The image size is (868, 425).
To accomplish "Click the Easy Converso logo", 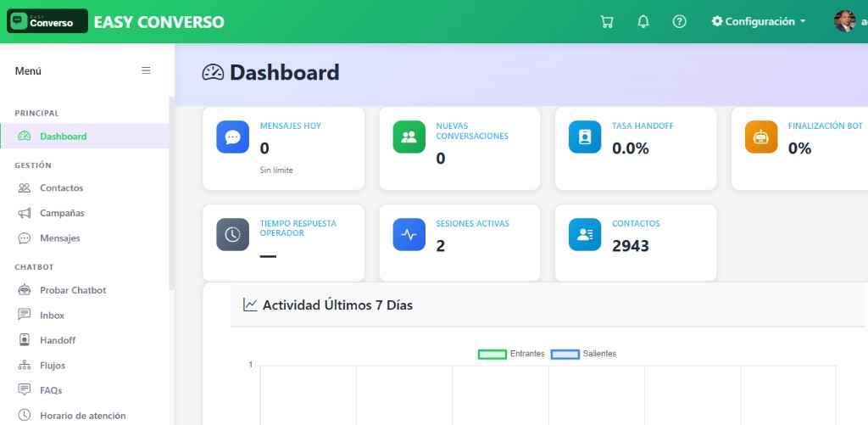I will click(x=47, y=21).
